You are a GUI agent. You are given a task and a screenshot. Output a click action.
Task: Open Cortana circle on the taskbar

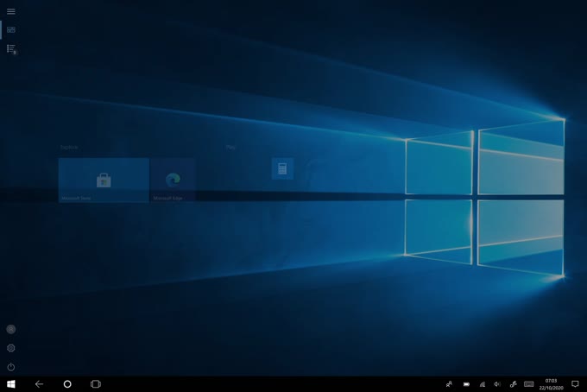(x=67, y=383)
